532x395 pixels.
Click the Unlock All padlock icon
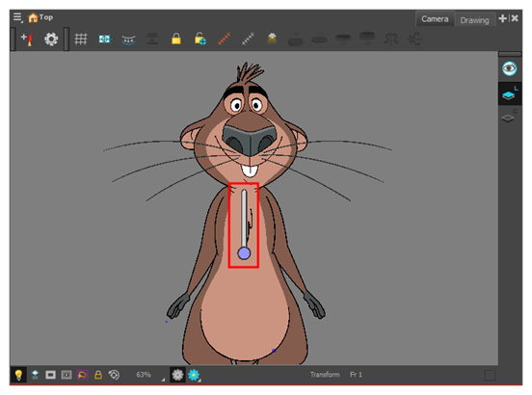click(200, 39)
